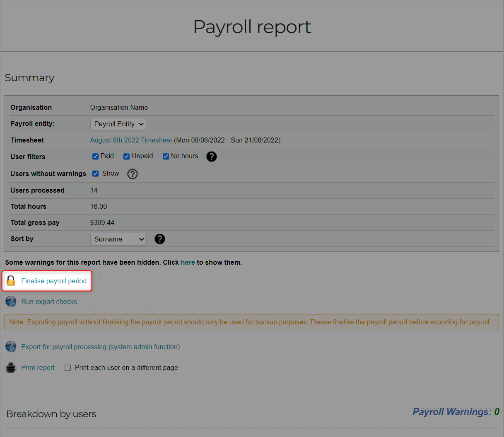Select the Users processed value 14

94,190
